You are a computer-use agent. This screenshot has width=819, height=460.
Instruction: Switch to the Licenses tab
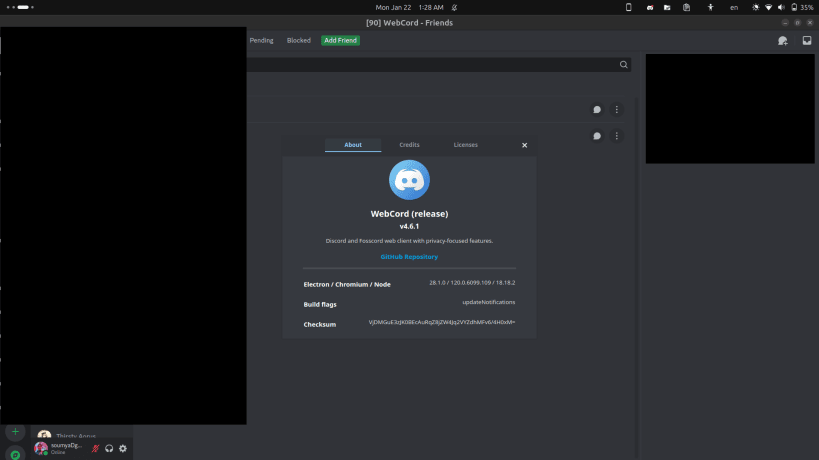coord(465,145)
